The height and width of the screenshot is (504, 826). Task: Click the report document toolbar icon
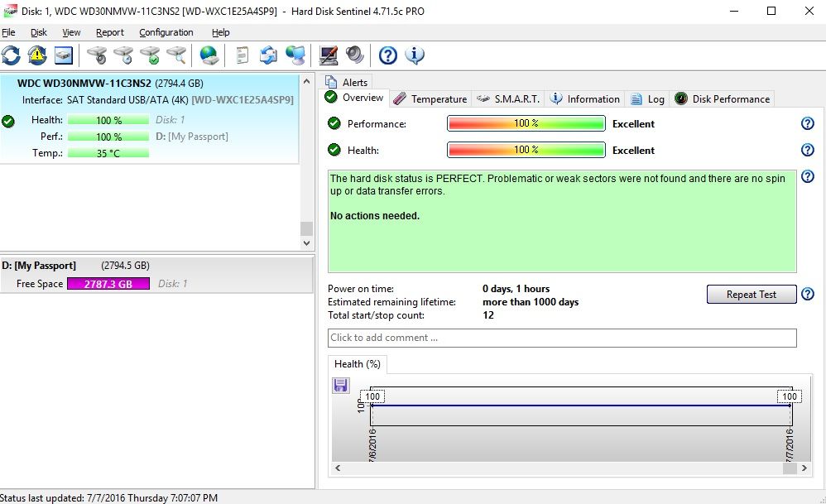coord(242,55)
